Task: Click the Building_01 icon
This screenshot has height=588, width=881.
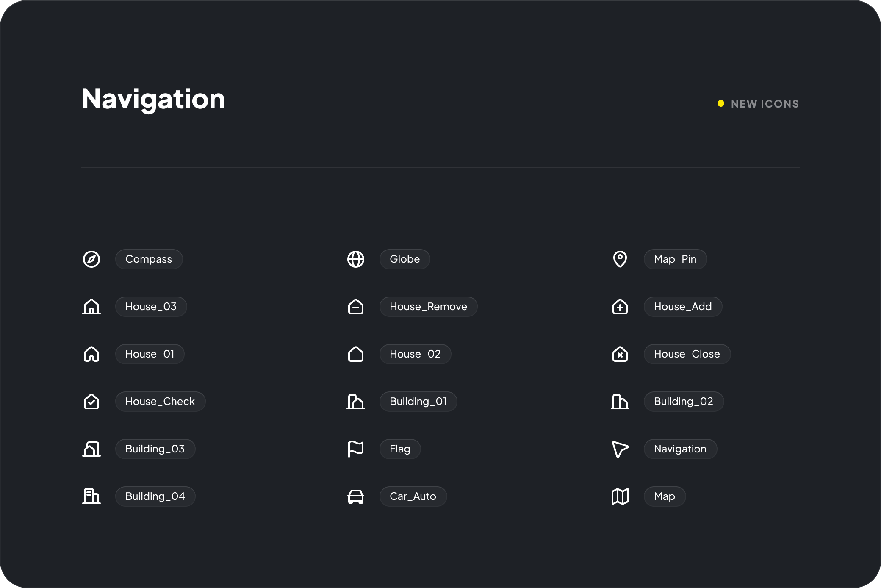Action: 356,402
